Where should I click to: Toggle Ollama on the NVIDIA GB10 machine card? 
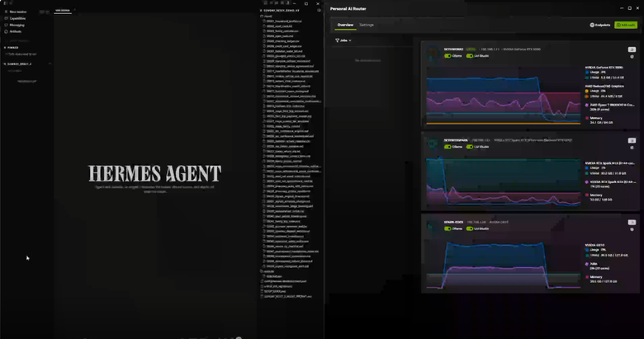pyautogui.click(x=447, y=228)
